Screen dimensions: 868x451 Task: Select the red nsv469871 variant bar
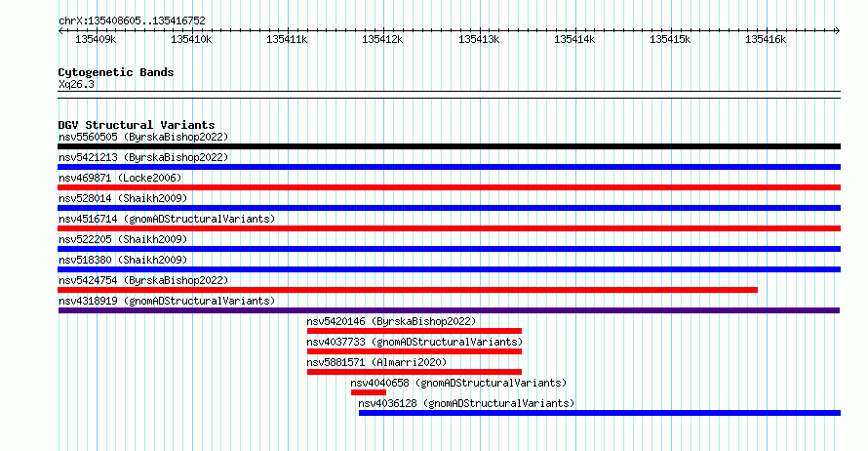[x=449, y=187]
